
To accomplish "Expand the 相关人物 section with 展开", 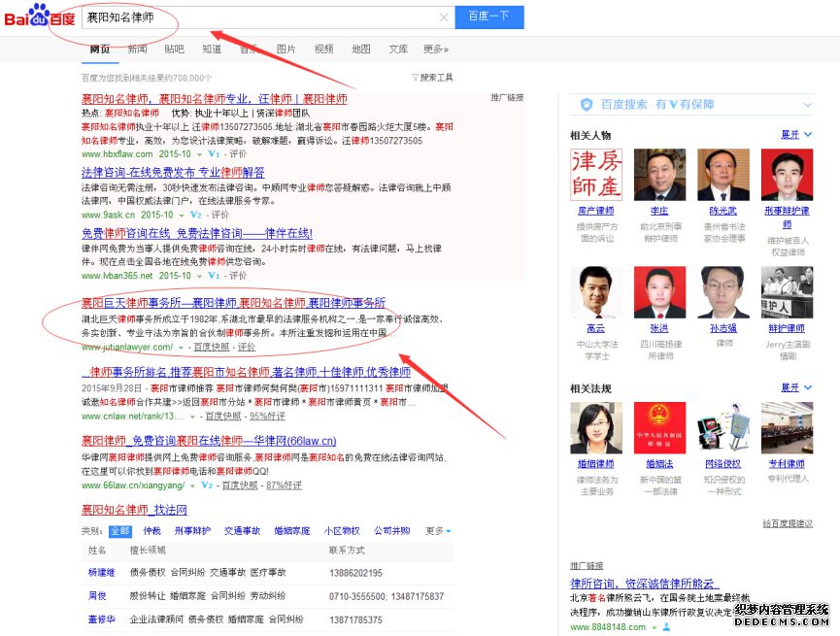I will 796,135.
